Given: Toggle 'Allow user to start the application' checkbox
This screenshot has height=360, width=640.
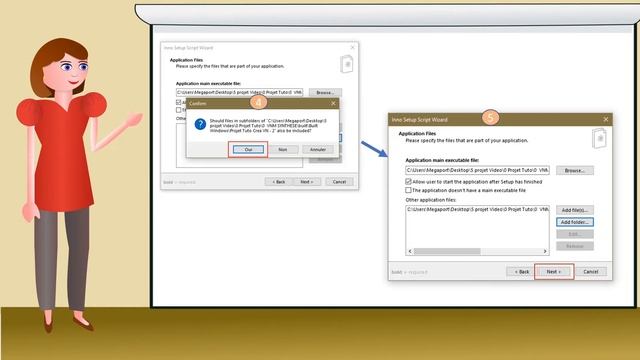Looking at the screenshot, I should coord(408,182).
